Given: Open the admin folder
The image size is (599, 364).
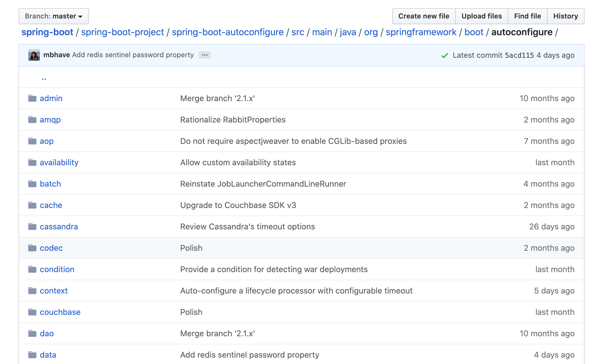Looking at the screenshot, I should pyautogui.click(x=51, y=98).
